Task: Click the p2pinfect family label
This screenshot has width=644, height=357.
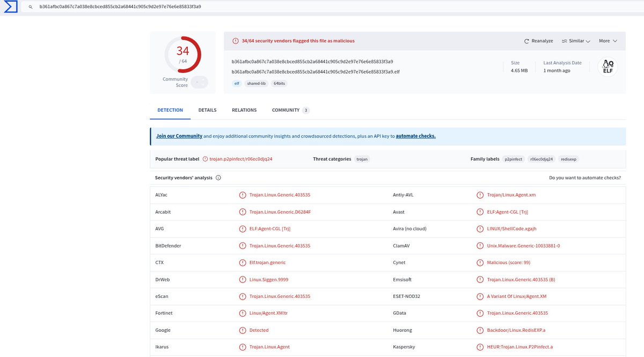Action: (x=513, y=159)
